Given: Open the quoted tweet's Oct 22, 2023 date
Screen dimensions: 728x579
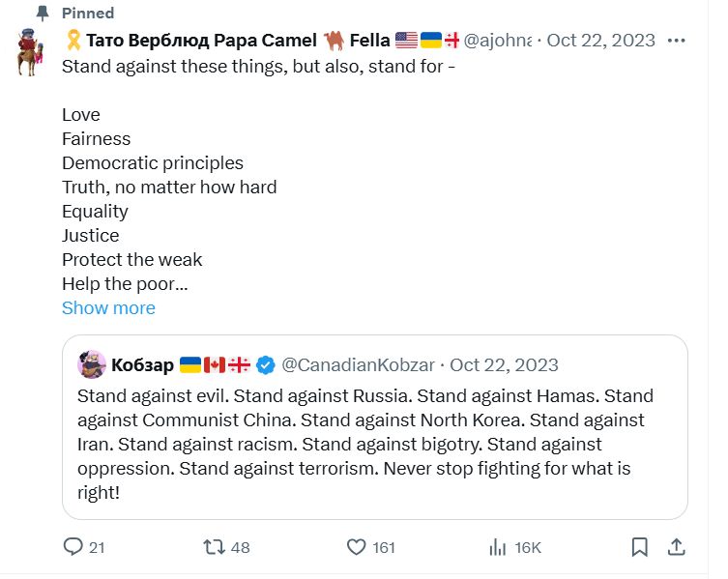Looking at the screenshot, I should (504, 364).
